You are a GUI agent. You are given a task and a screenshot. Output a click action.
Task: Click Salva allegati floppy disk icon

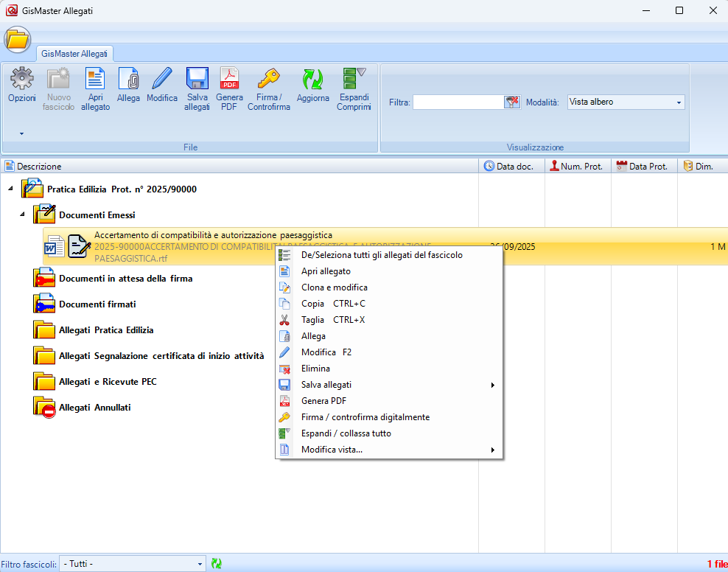click(x=197, y=80)
